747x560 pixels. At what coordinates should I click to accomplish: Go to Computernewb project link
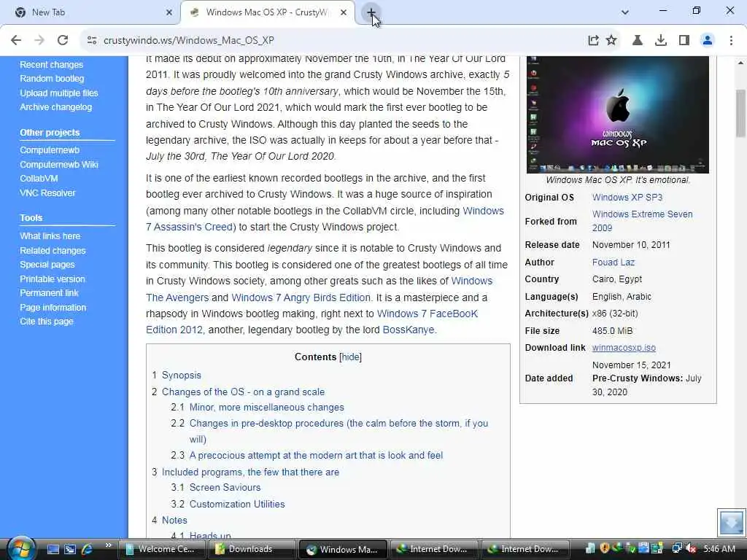point(50,150)
